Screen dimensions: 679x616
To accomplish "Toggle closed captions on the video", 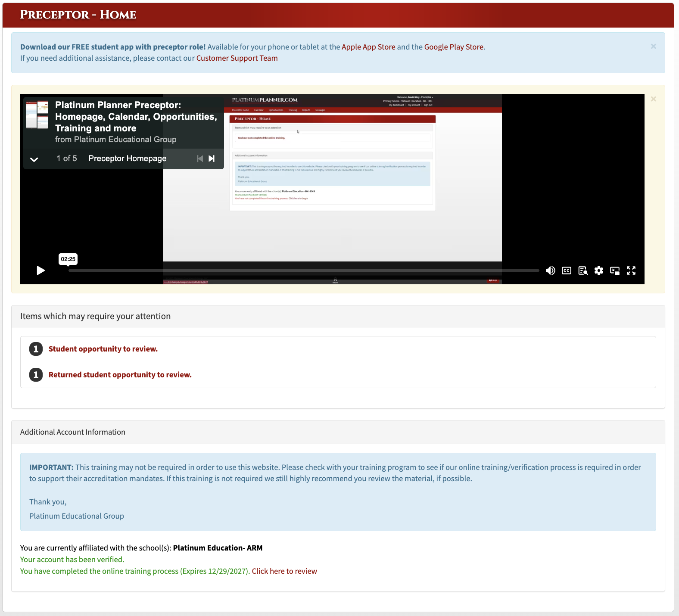I will 567,271.
